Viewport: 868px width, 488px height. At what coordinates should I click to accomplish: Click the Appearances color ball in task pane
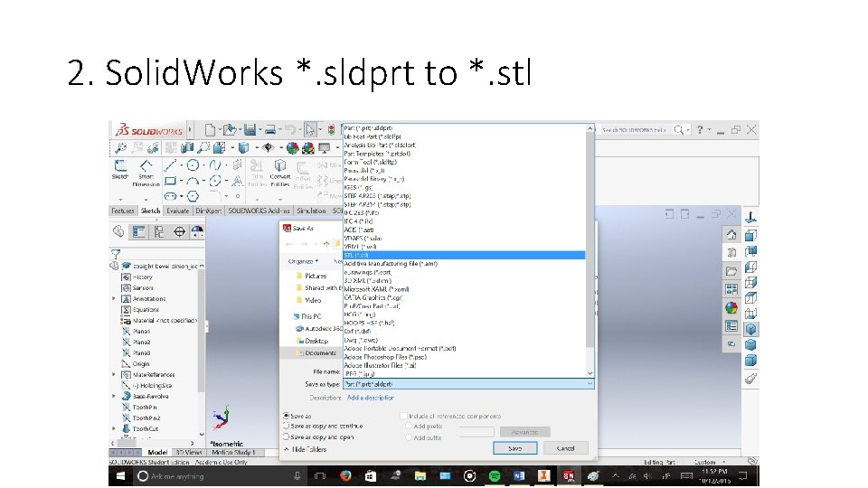point(731,307)
